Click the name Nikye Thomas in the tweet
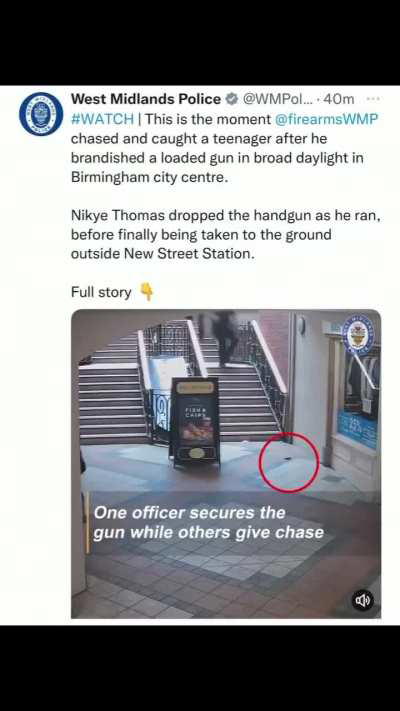This screenshot has height=711, width=400. tap(118, 216)
